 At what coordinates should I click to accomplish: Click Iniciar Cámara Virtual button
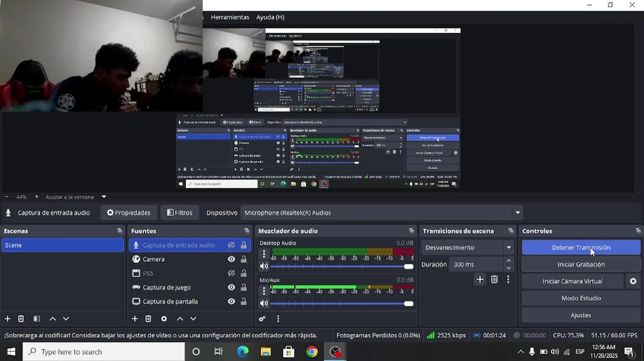(x=572, y=281)
